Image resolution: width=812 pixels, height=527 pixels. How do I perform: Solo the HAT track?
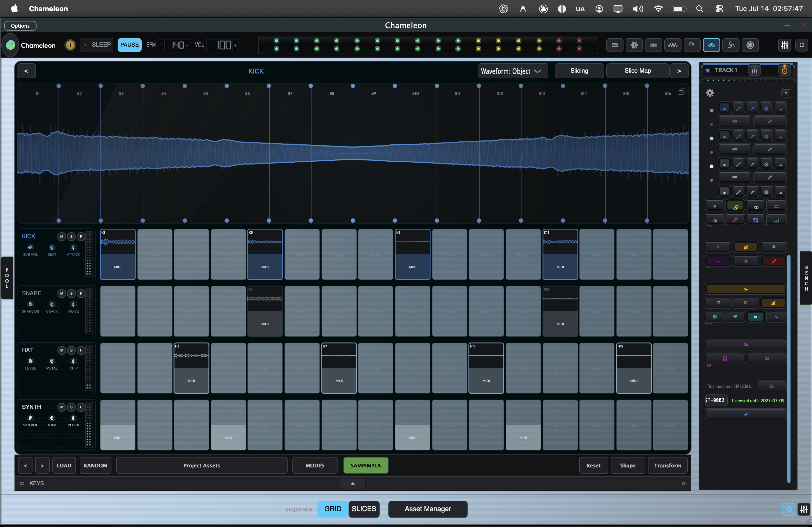[71, 350]
